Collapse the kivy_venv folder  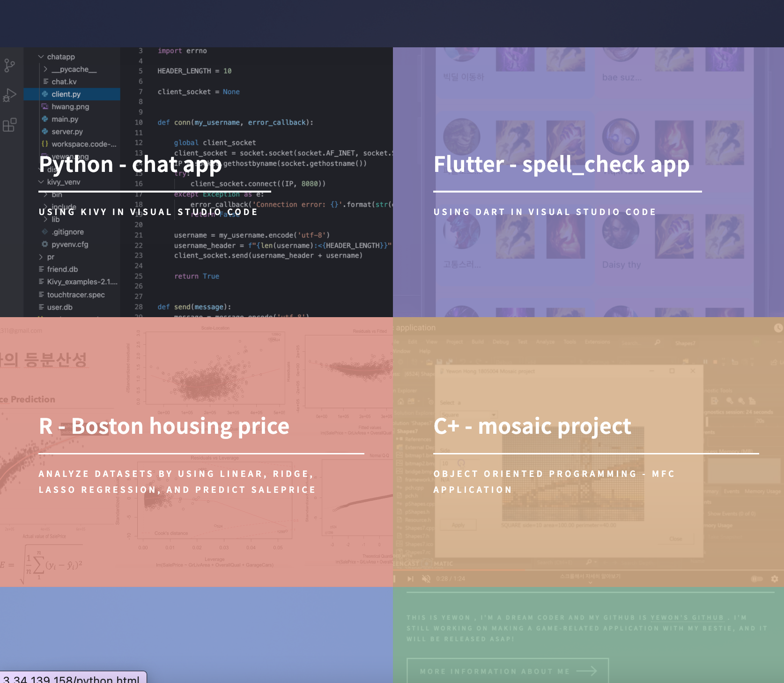[41, 182]
